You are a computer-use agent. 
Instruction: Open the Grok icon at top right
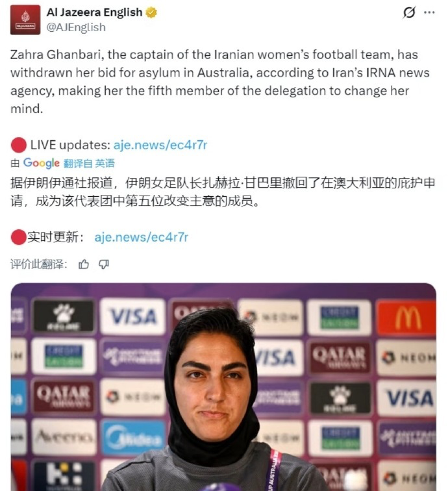409,12
